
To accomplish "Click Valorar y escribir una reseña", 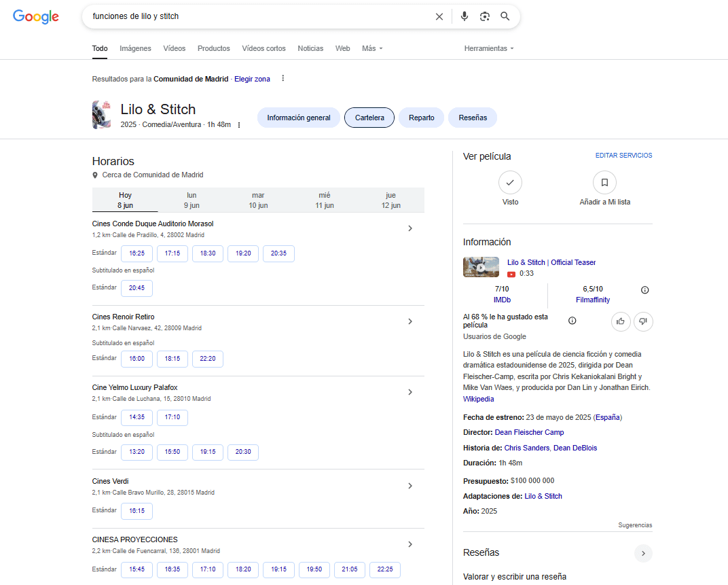I will coord(515,577).
